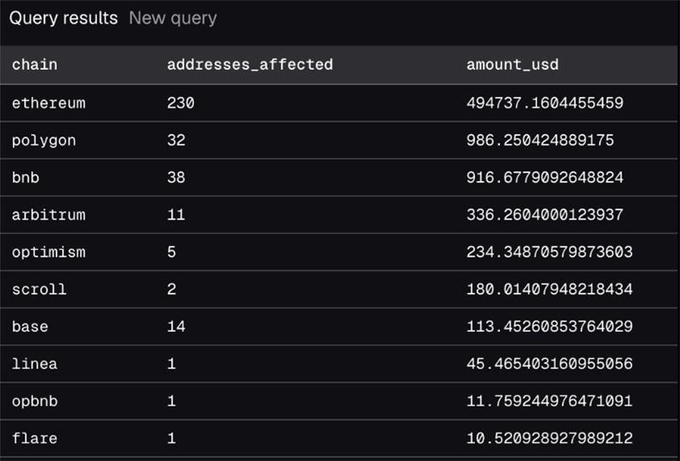Click the amount_usd column header
The image size is (680, 461).
coord(512,65)
